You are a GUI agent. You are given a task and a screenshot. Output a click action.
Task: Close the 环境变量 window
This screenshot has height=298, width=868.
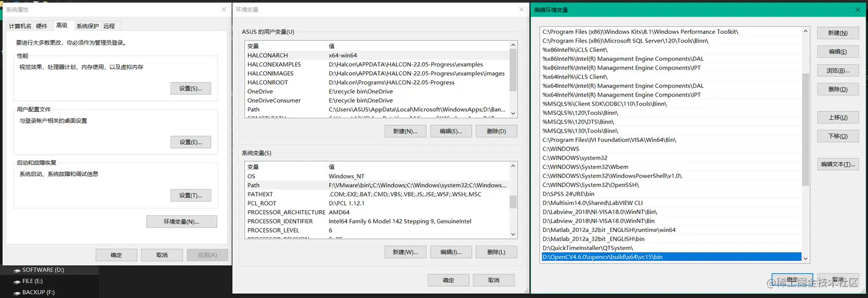521,9
